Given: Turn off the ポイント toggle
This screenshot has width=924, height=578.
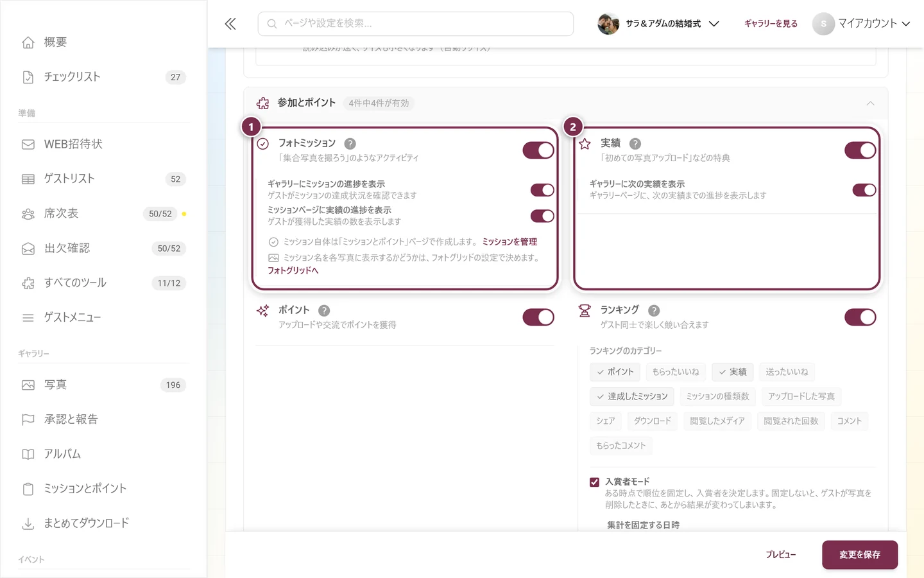Looking at the screenshot, I should [x=538, y=317].
